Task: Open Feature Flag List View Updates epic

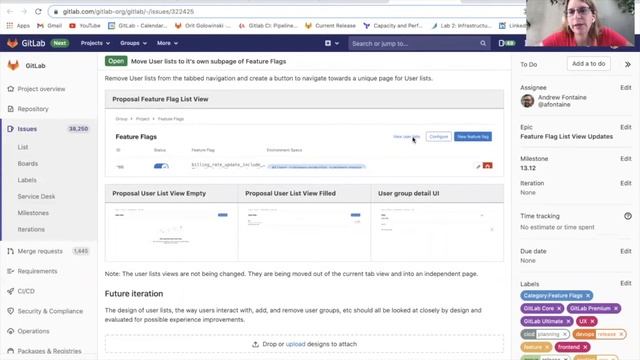Action: click(x=567, y=136)
